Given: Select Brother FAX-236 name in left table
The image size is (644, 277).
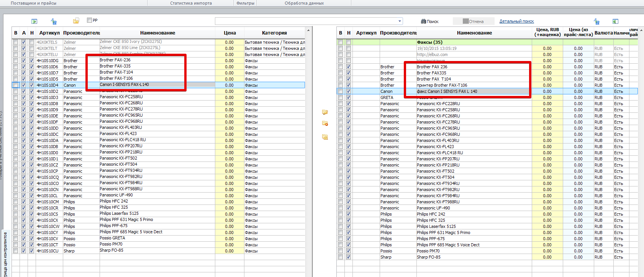Looking at the screenshot, I should pyautogui.click(x=115, y=60).
